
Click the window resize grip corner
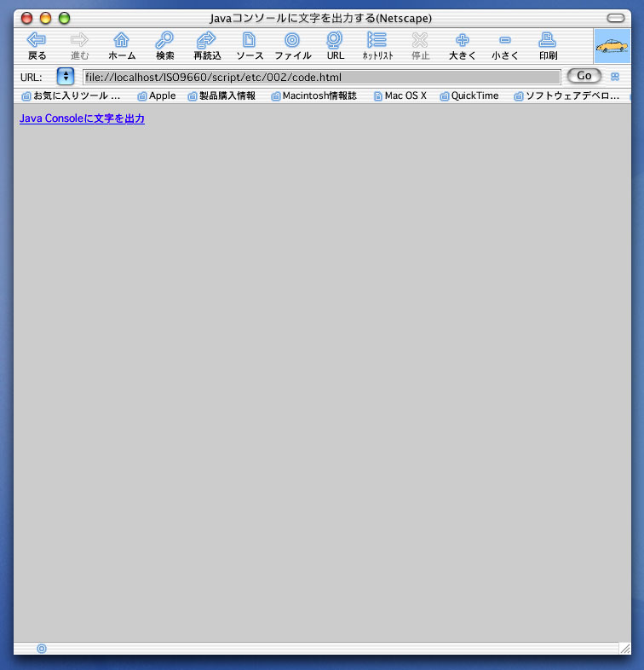coord(625,649)
